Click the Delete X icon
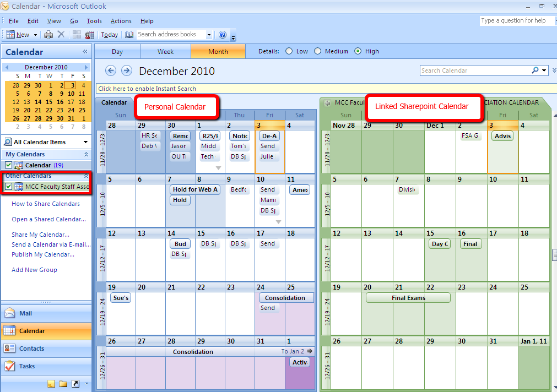 [x=61, y=35]
